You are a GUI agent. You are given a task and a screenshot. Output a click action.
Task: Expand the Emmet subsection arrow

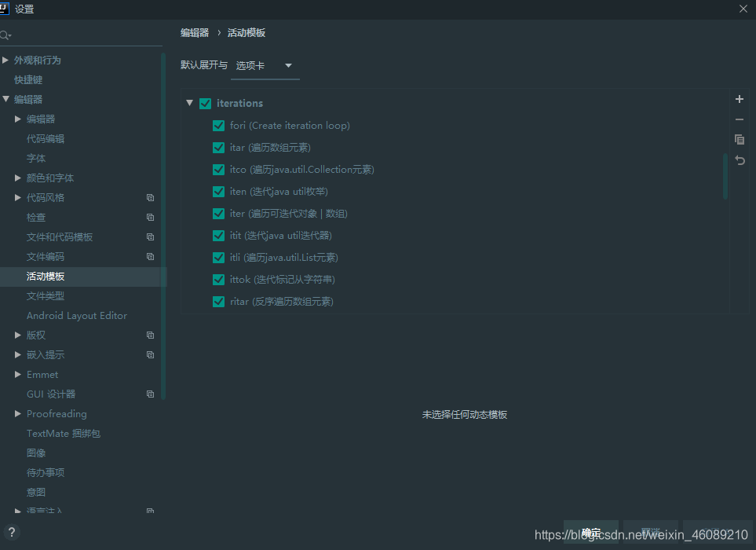click(x=18, y=374)
